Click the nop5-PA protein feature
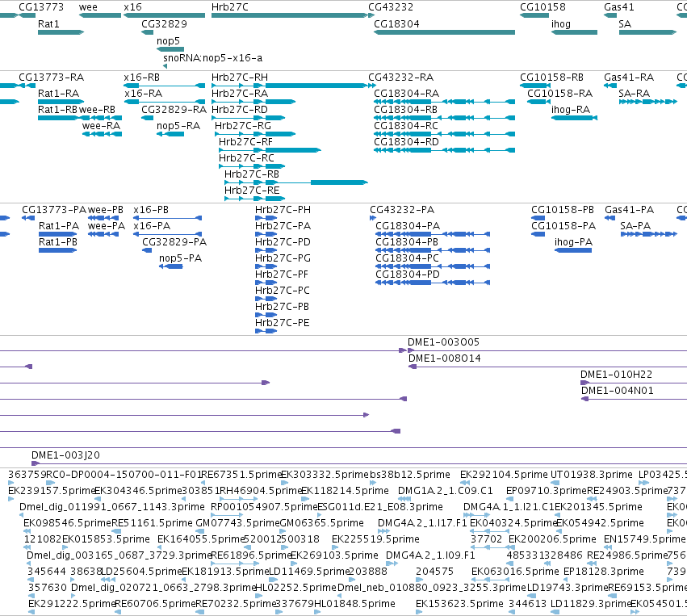 pos(171,266)
